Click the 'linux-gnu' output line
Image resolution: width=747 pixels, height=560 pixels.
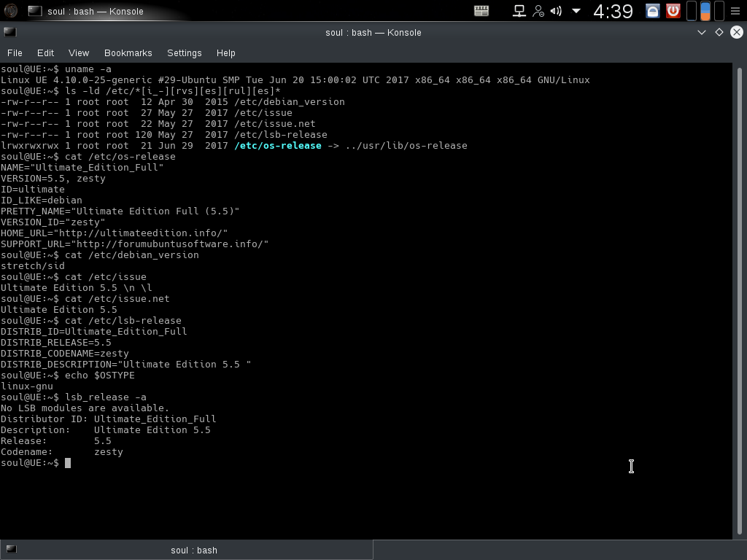click(x=27, y=386)
